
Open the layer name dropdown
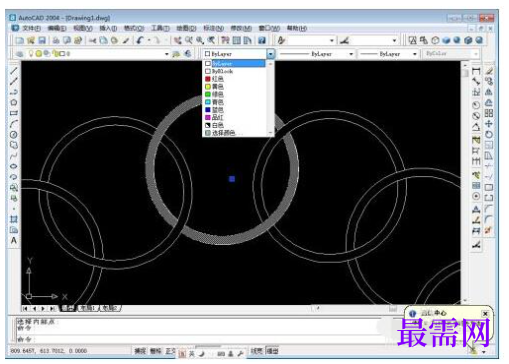[166, 54]
